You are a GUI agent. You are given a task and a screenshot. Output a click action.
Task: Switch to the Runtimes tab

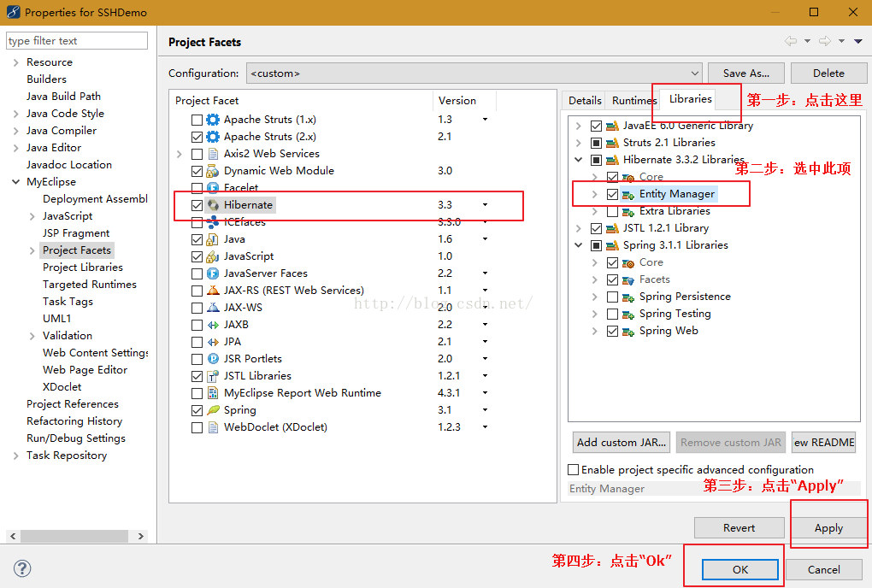coord(633,101)
